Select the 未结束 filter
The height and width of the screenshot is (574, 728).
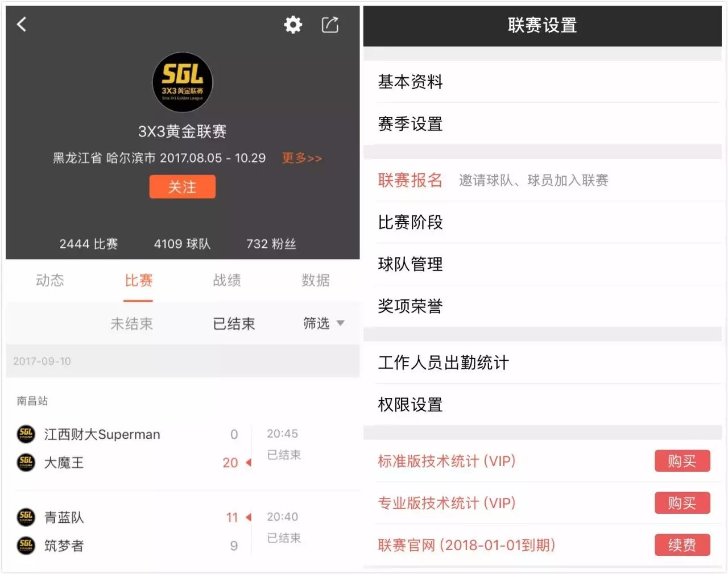click(x=131, y=323)
